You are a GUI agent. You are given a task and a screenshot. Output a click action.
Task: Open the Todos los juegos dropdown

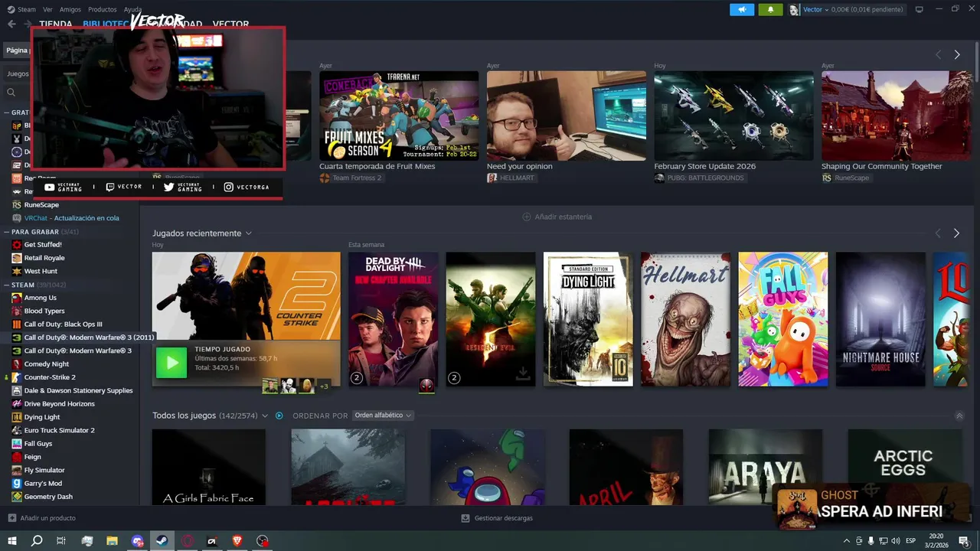pyautogui.click(x=265, y=416)
